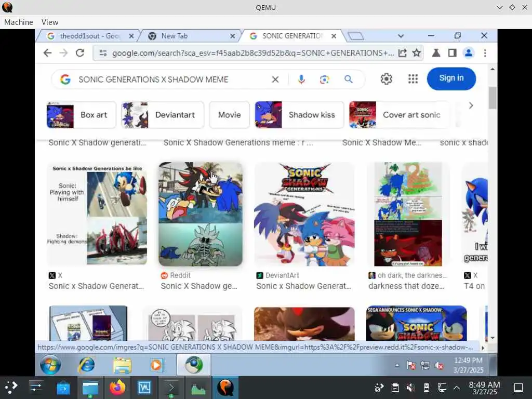Screen dimensions: 532x399
Task: Open Windows Media Player taskbar icon
Action: (156, 365)
